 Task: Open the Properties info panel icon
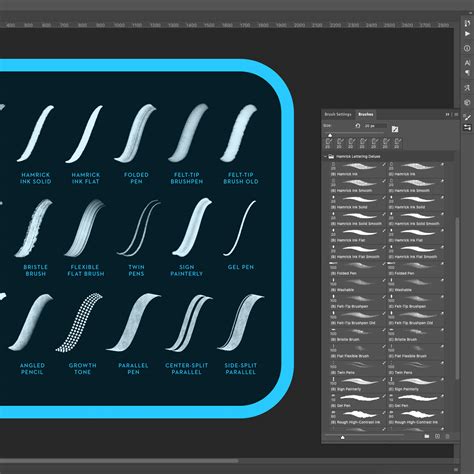pyautogui.click(x=467, y=48)
